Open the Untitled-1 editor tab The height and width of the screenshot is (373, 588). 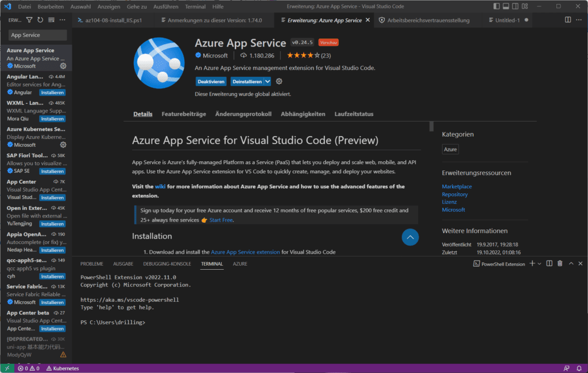[509, 20]
